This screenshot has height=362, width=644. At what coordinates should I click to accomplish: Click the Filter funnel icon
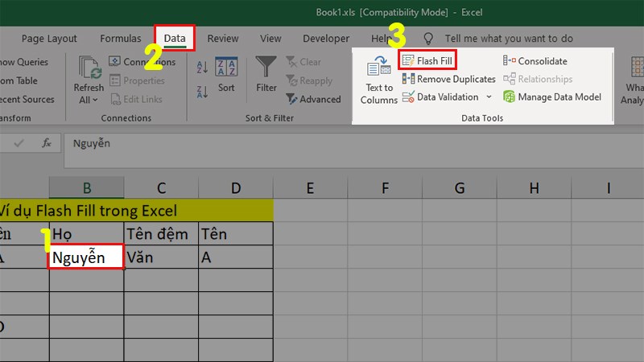266,67
